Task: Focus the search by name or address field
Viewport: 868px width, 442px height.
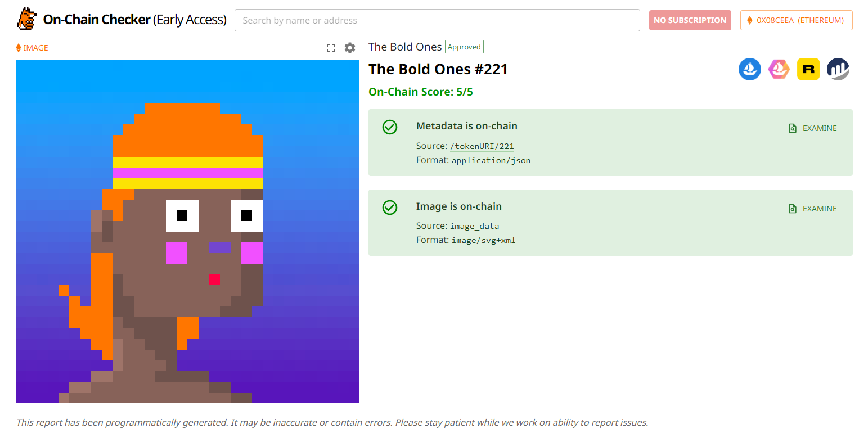Action: [437, 20]
